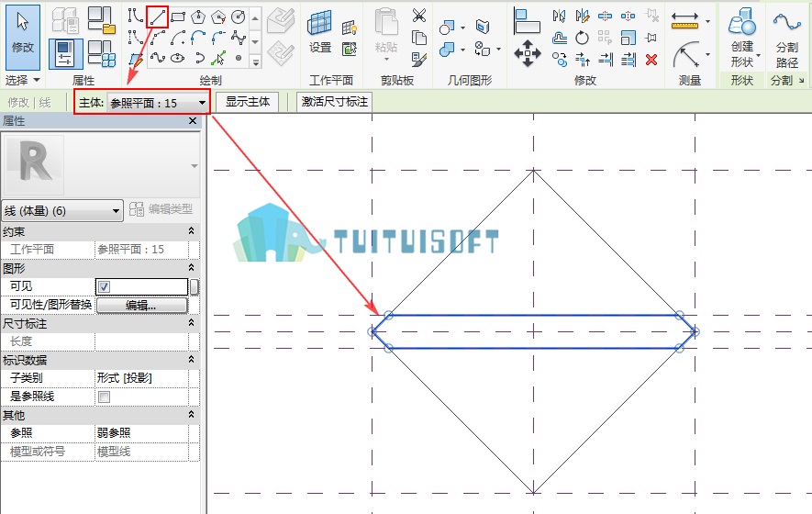Collapse the 尺寸标注 section
This screenshot has height=514, width=812.
pos(191,323)
